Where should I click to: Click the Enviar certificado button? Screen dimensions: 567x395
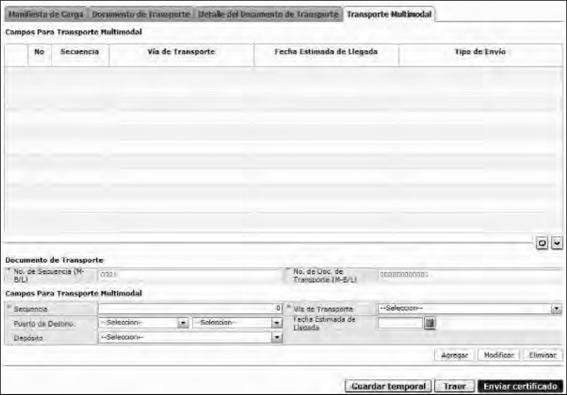tap(520, 386)
